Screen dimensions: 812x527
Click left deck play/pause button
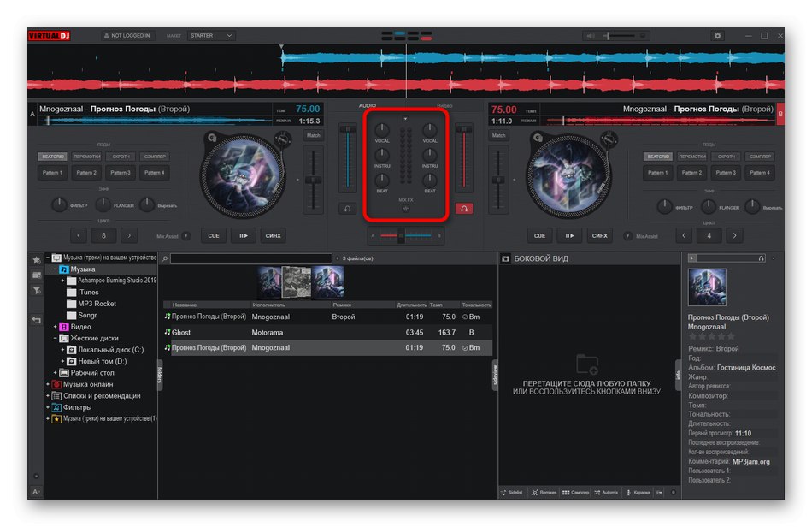pyautogui.click(x=244, y=235)
